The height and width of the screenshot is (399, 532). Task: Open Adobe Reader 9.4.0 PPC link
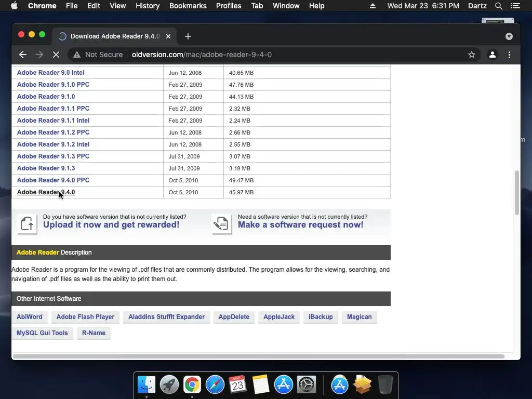point(54,180)
